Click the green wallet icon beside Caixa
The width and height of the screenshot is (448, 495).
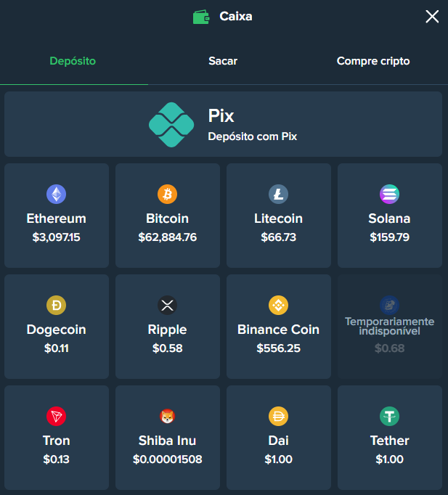[201, 17]
